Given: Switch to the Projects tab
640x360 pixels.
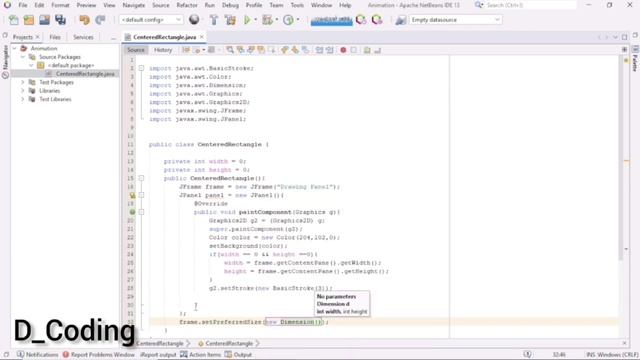Looking at the screenshot, I should 22,37.
